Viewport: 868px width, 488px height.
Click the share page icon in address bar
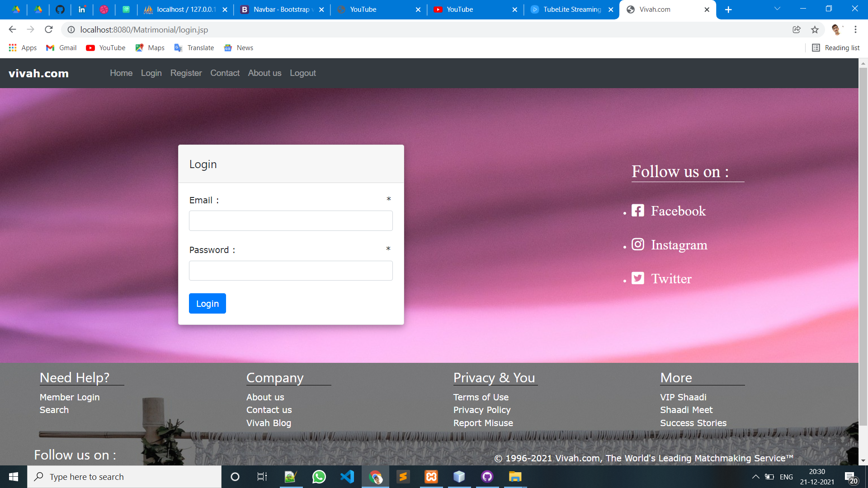pos(797,30)
